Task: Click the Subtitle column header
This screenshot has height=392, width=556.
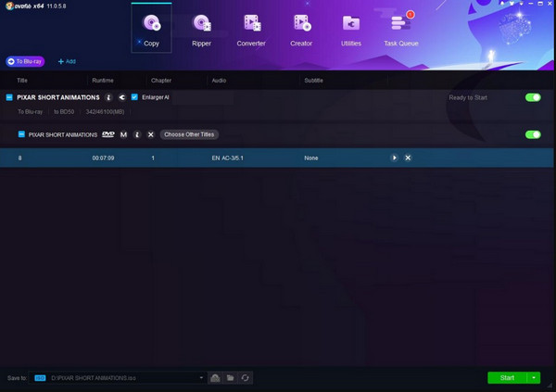Action: pyautogui.click(x=313, y=81)
